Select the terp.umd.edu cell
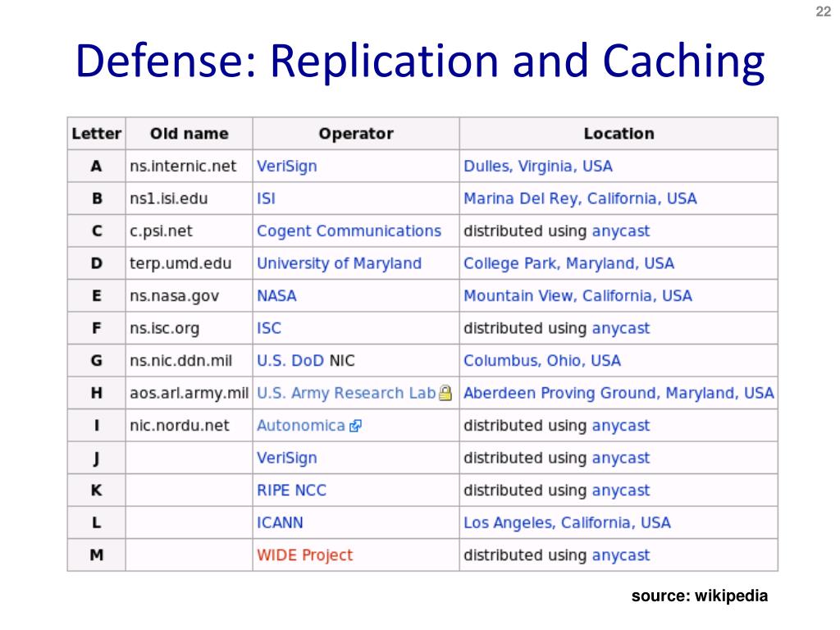The image size is (840, 630). pyautogui.click(x=189, y=263)
